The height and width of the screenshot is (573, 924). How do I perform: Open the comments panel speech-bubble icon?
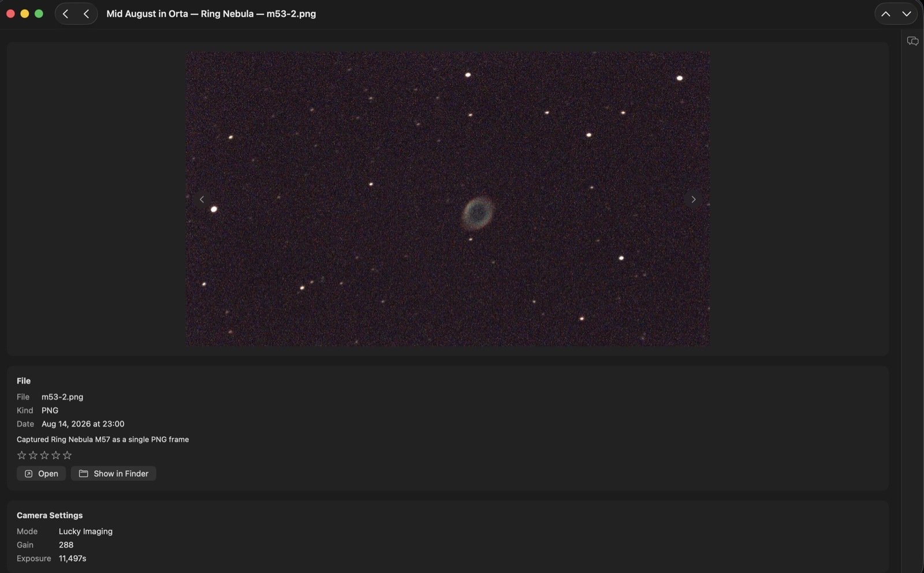click(912, 41)
